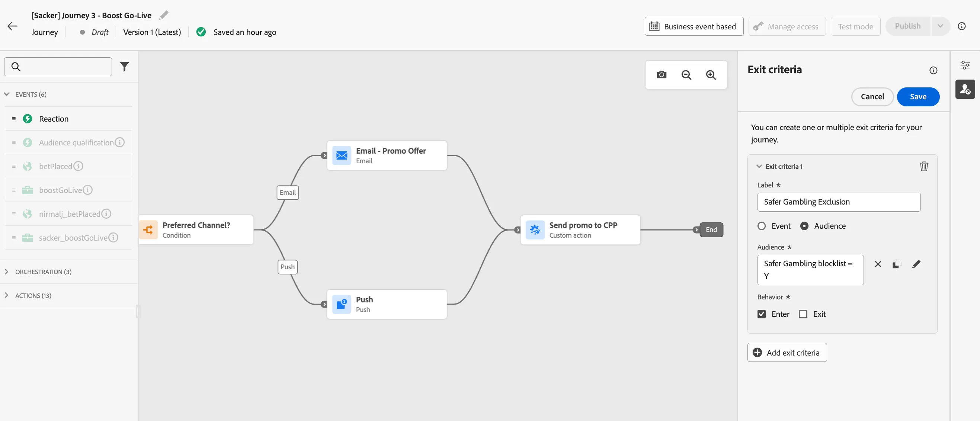Show info for boostGoLive event
Screen dimensions: 980x421
click(x=87, y=190)
